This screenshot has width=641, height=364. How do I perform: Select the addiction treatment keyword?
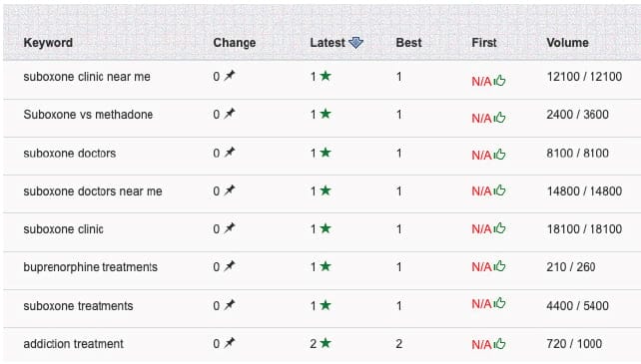pos(73,344)
